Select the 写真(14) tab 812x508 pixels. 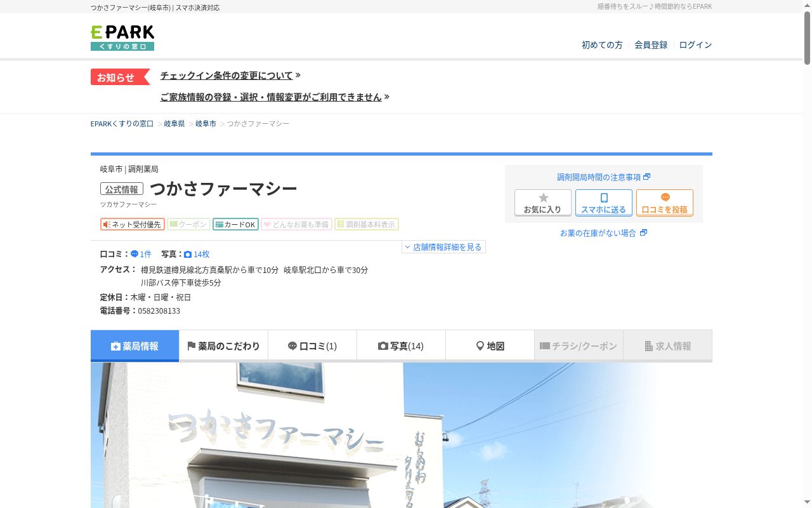point(401,346)
